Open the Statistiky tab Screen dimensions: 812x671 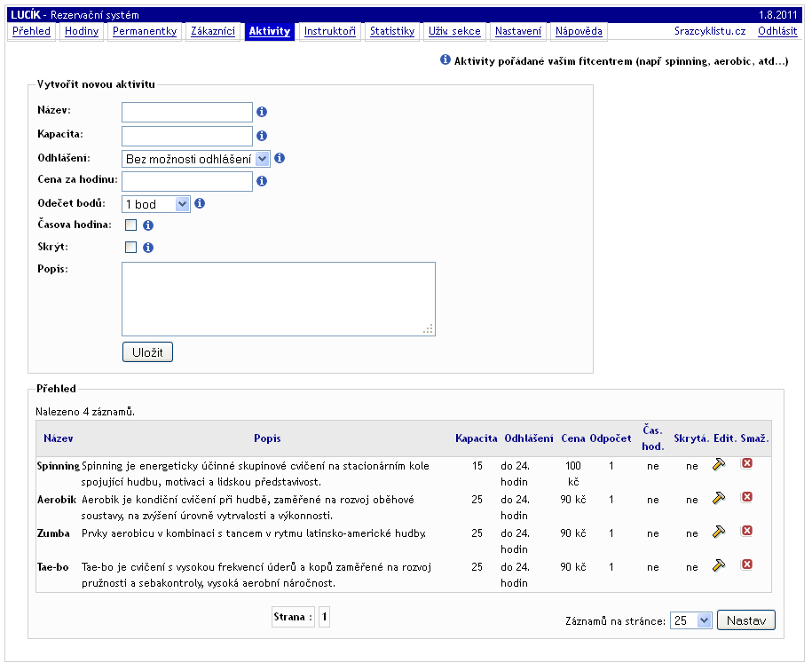[x=392, y=31]
